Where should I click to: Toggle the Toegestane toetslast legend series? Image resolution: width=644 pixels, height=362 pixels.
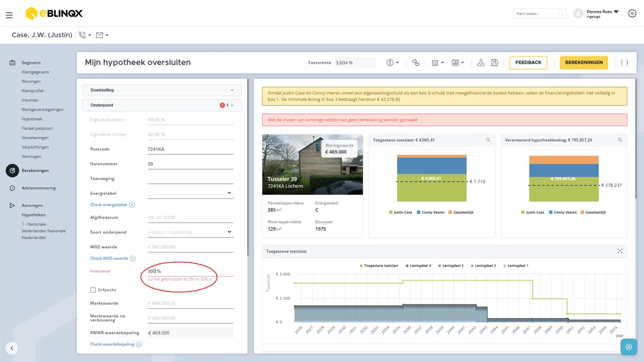(379, 265)
